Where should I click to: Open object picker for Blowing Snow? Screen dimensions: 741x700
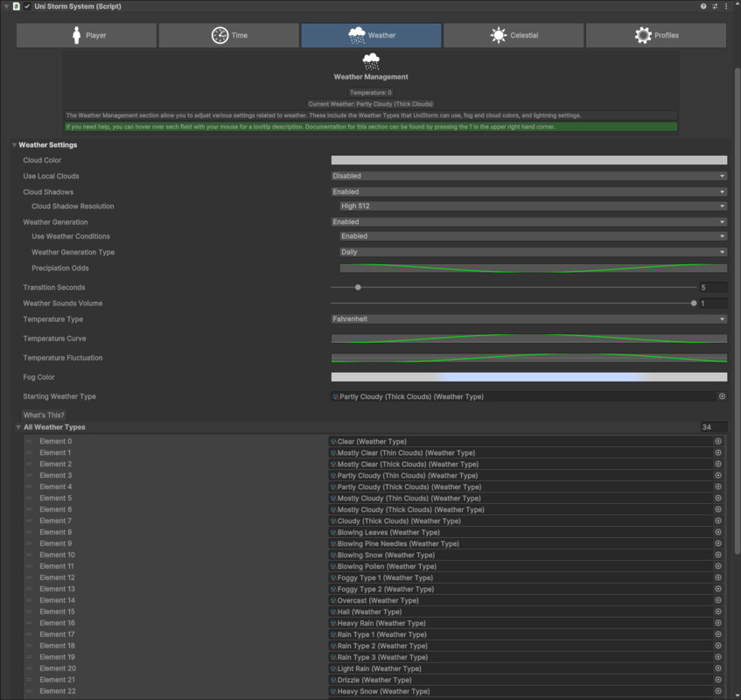(x=718, y=555)
